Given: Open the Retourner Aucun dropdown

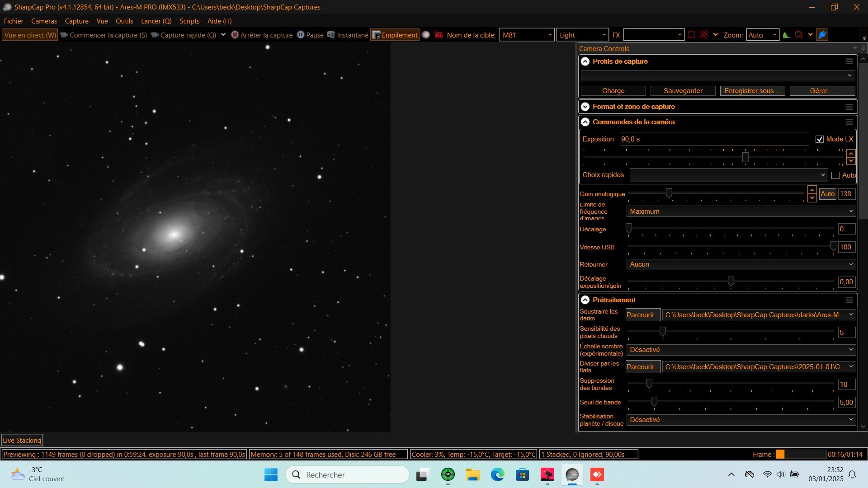Looking at the screenshot, I should [741, 264].
